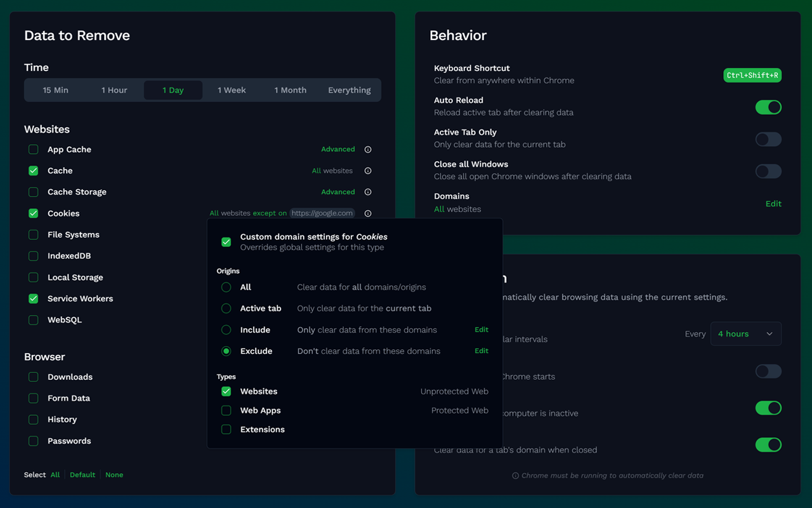Enable Local Storage checkbox

(34, 277)
